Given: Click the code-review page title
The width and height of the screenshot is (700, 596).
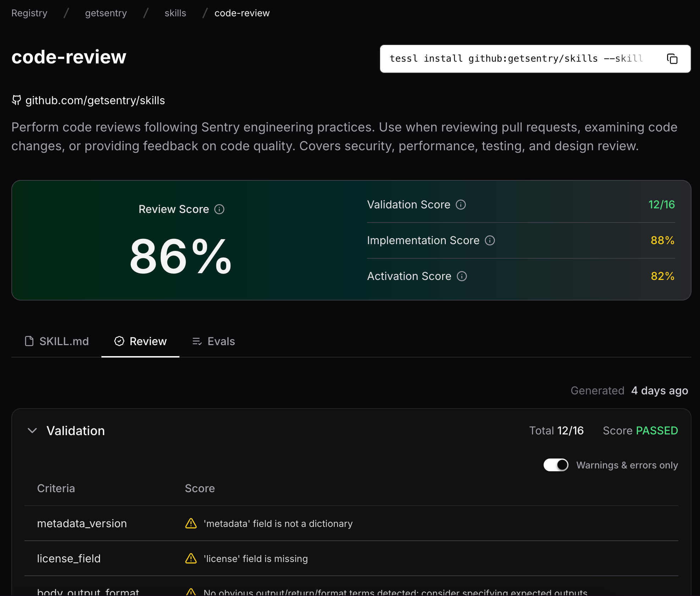Looking at the screenshot, I should [69, 57].
